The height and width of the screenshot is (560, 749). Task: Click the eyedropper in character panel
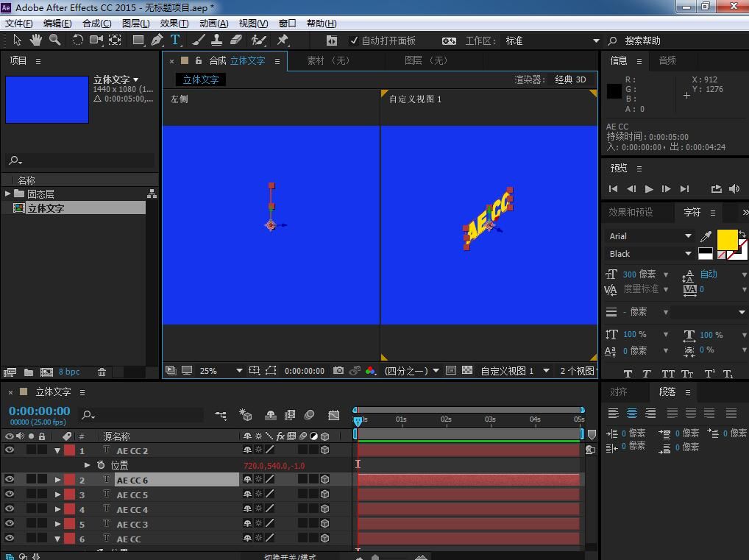[706, 236]
